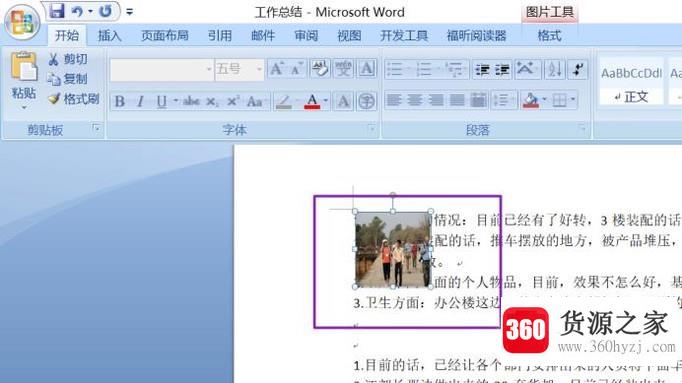Open the 段落 paragraph dialog launcher
The width and height of the screenshot is (682, 383).
[x=582, y=128]
